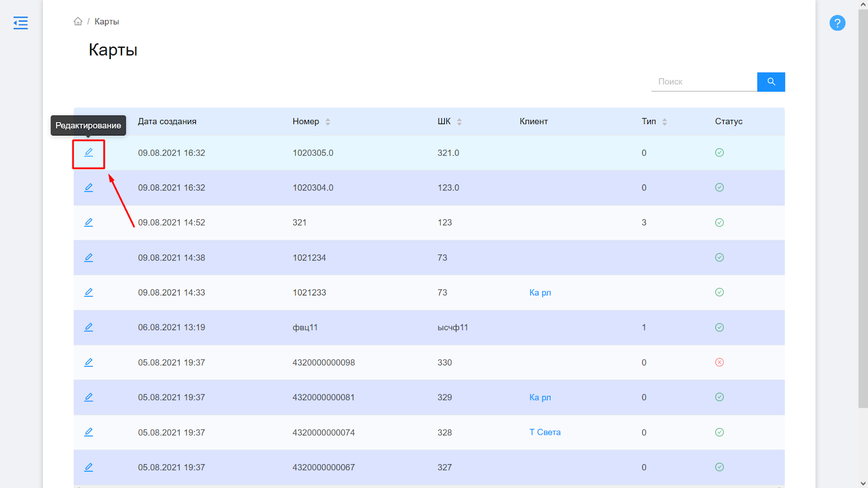Edit the card numbered 1021234
Viewport: 868px width, 488px height.
(88, 258)
